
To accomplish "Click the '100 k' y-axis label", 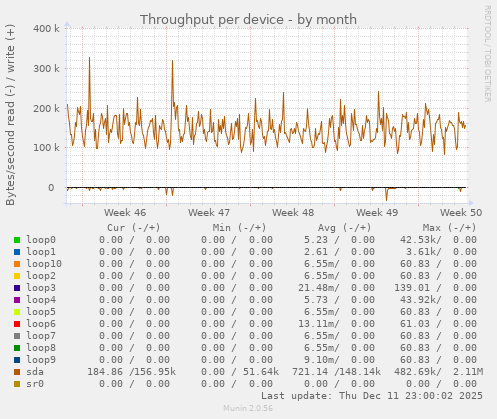I will point(46,148).
